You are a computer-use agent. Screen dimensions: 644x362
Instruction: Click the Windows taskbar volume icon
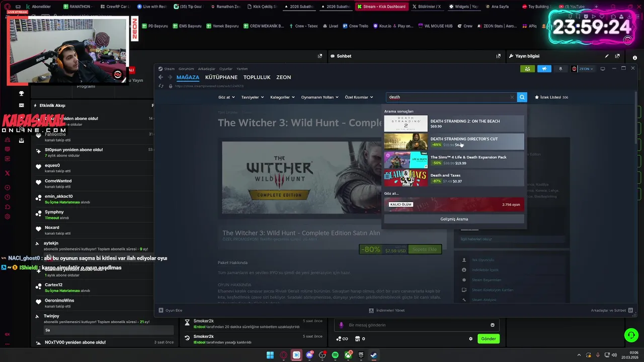pyautogui.click(x=615, y=355)
